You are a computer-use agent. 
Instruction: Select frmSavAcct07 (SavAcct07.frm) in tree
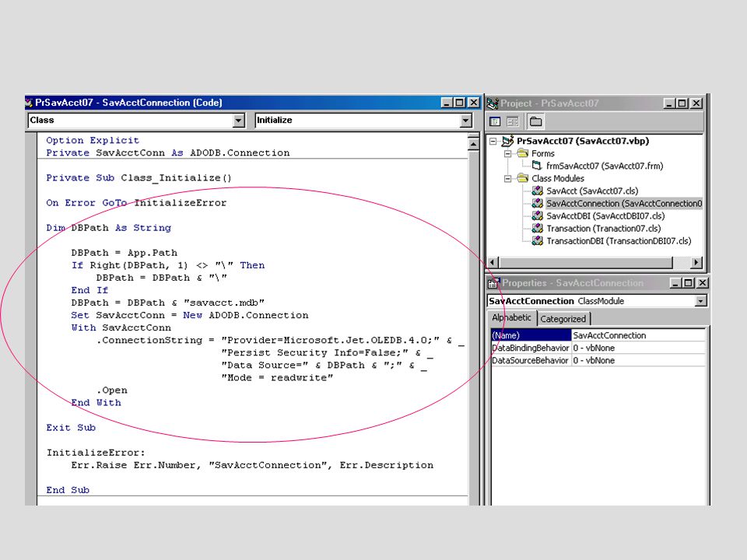pos(605,166)
